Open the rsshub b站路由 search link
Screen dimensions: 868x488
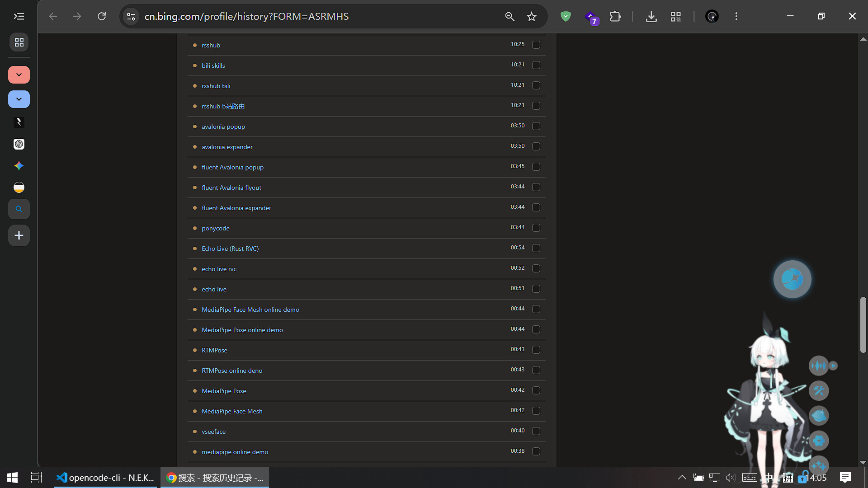pos(223,106)
